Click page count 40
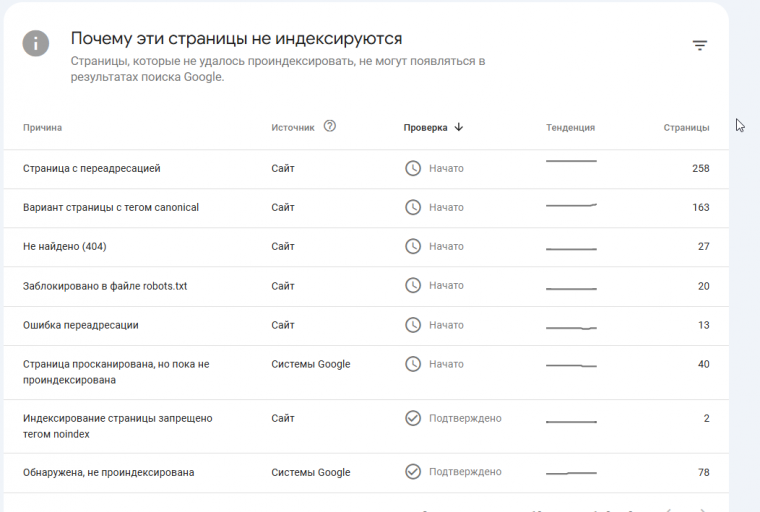Image resolution: width=760 pixels, height=512 pixels. point(703,364)
